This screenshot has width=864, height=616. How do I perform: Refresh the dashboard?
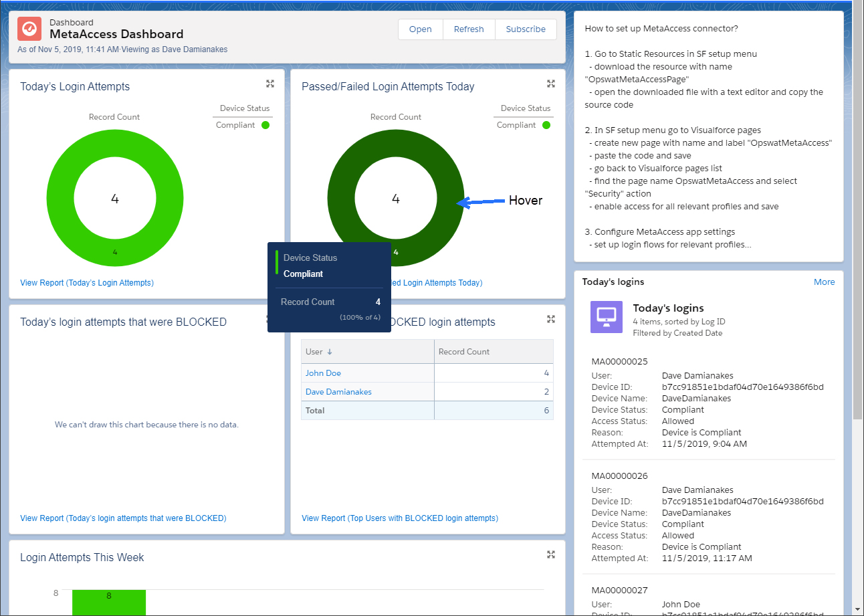[x=469, y=29]
